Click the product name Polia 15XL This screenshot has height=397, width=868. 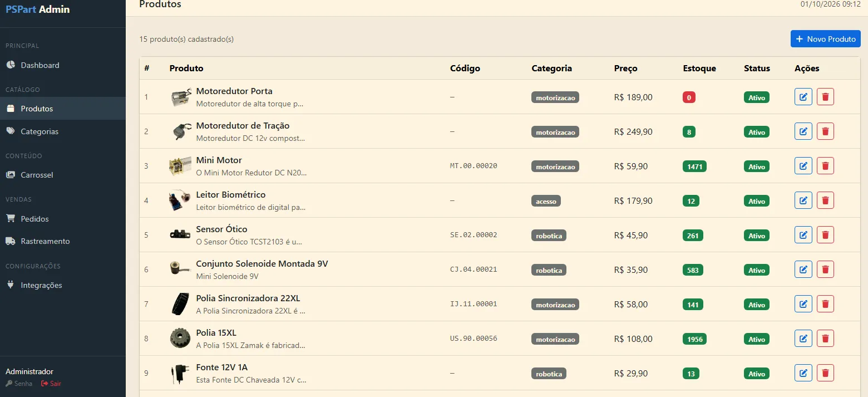click(x=216, y=333)
